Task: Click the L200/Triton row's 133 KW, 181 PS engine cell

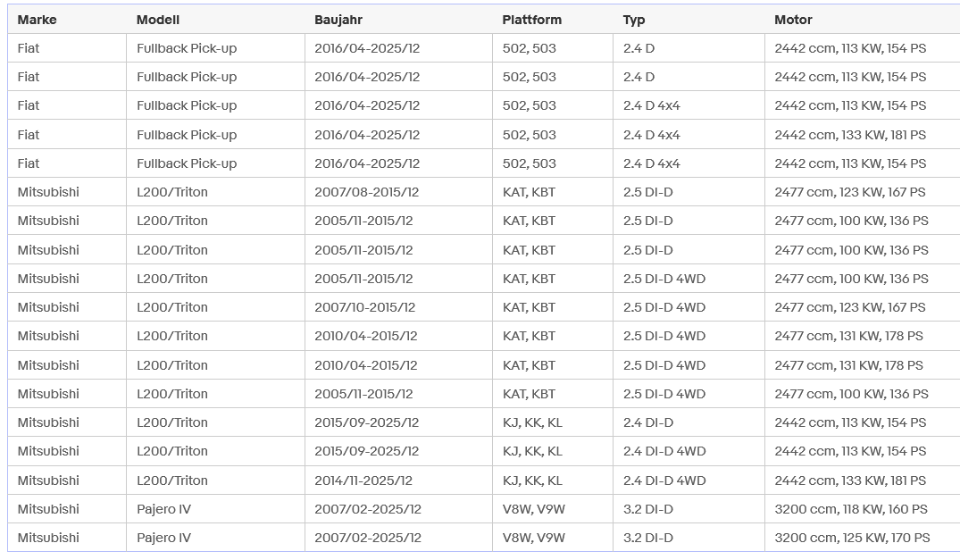Action: click(850, 481)
